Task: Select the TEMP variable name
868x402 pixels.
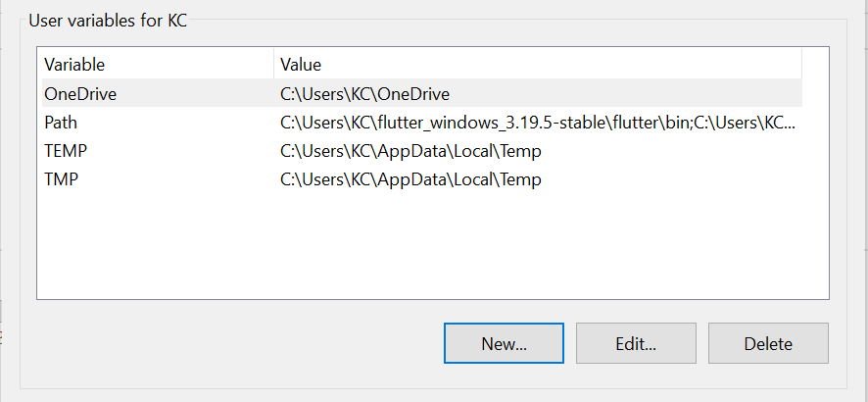Action: click(66, 151)
